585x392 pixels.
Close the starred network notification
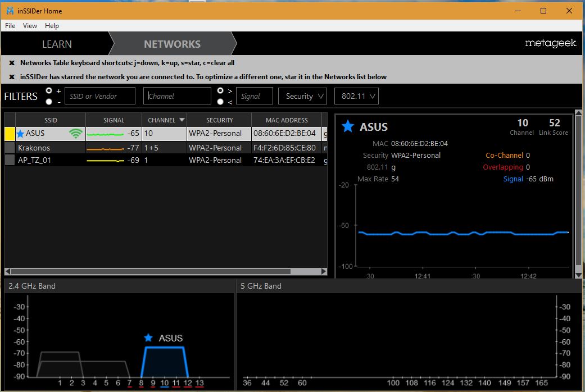pyautogui.click(x=11, y=77)
